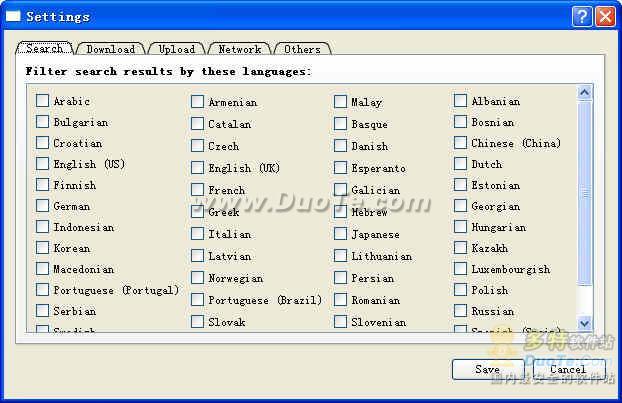Click the scrollbar down arrow
The height and width of the screenshot is (403, 622).
tap(584, 323)
